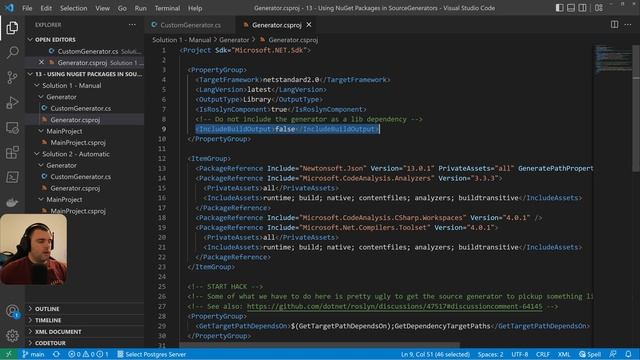Open editor More Actions ellipsis

[x=628, y=25]
